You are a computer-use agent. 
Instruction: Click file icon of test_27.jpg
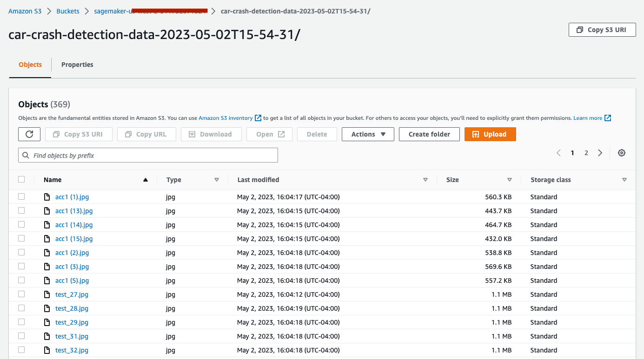click(x=46, y=294)
